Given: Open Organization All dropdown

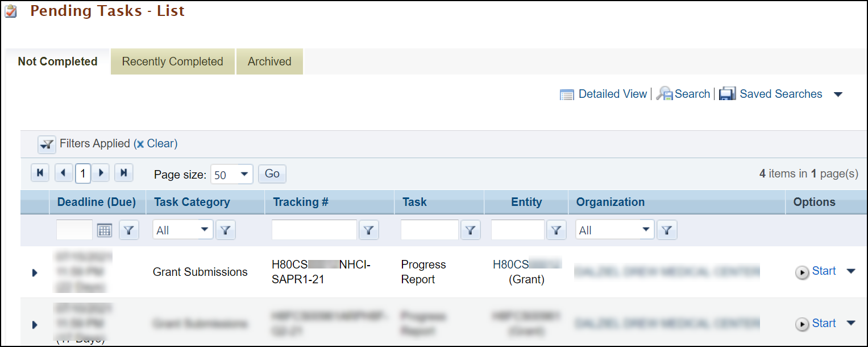Looking at the screenshot, I should click(x=614, y=230).
